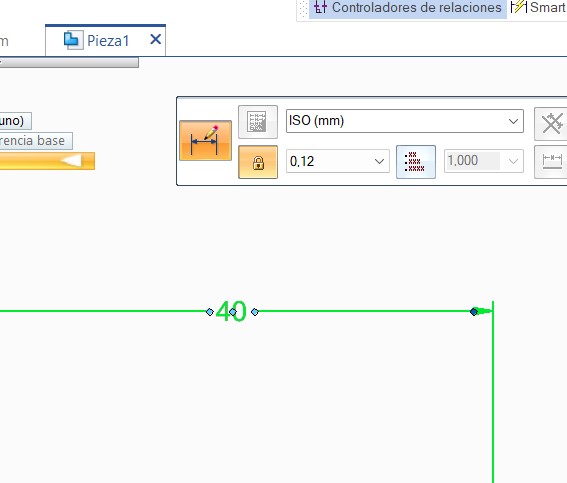The width and height of the screenshot is (567, 483).
Task: Select the 40 dimension value
Action: click(x=231, y=311)
